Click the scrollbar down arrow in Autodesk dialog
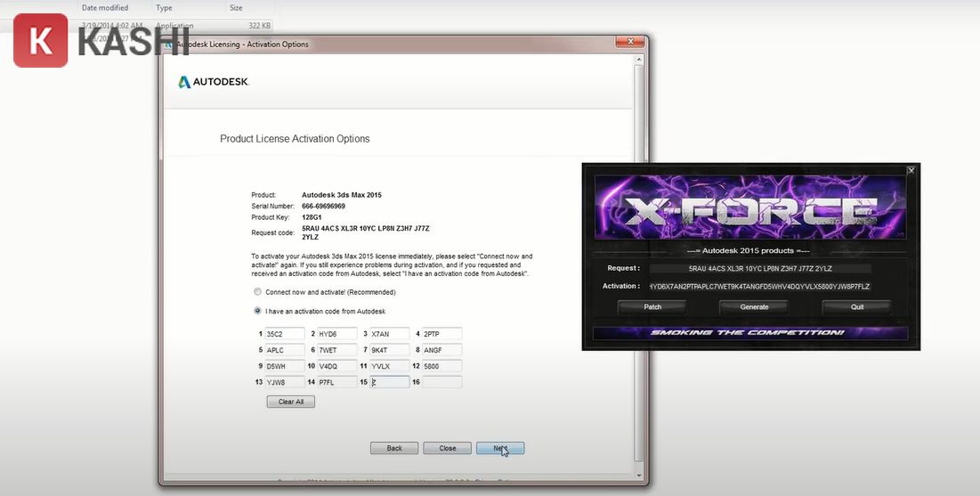 (x=639, y=476)
